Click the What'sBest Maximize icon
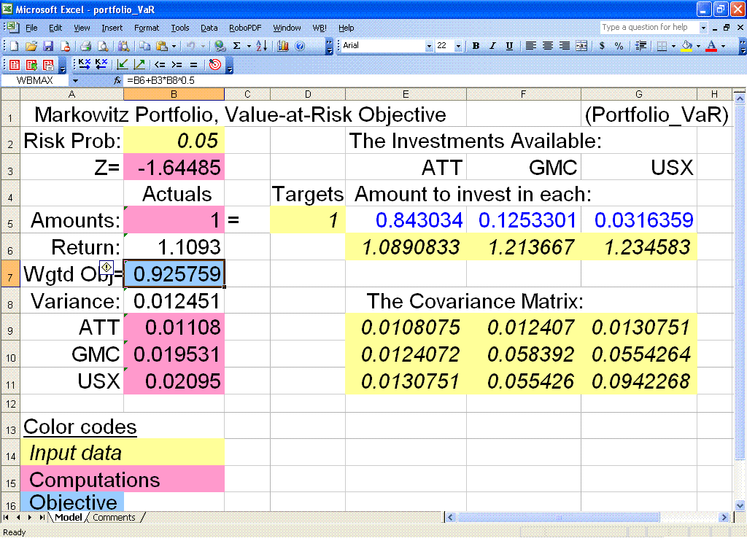The height and width of the screenshot is (560, 747). (139, 64)
